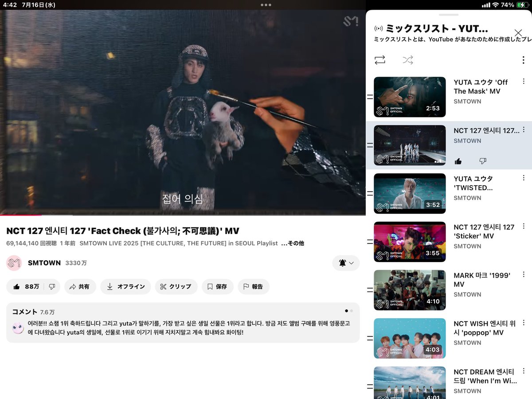The height and width of the screenshot is (399, 532).
Task: Open multitasking three-dots at top
Action: [x=266, y=5]
